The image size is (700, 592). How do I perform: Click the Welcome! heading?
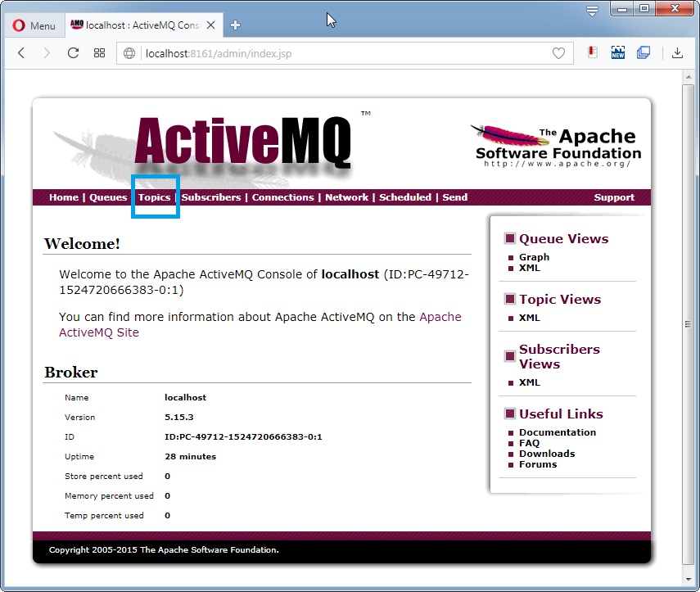[x=82, y=244]
